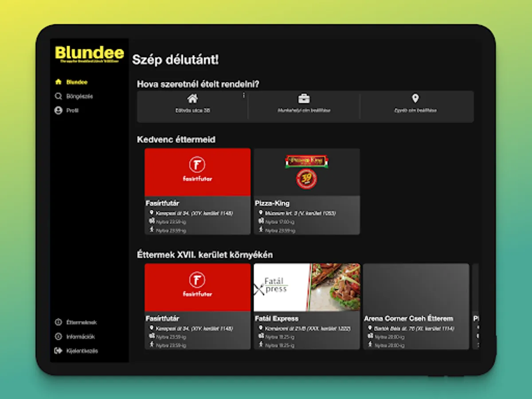Click 'Kedvenc éttermeid' section heading

[x=176, y=139]
